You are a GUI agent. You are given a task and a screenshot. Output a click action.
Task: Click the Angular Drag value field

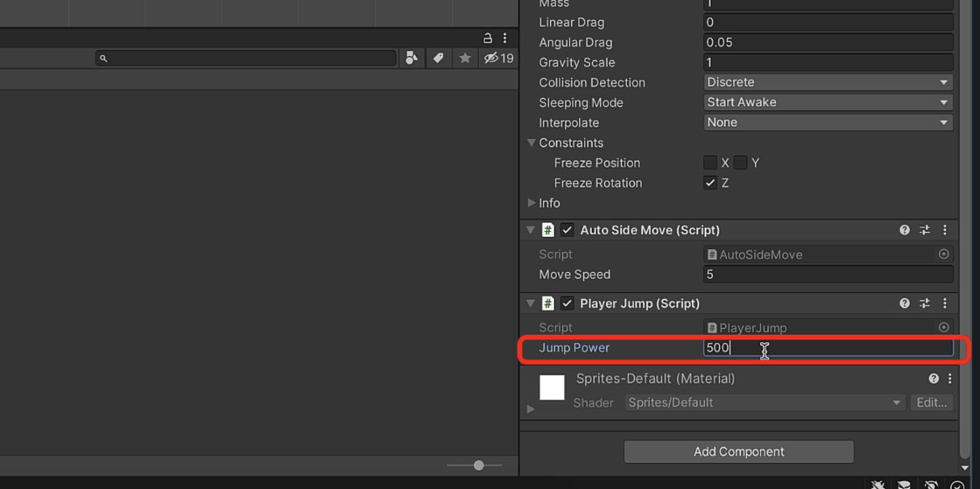pyautogui.click(x=828, y=42)
